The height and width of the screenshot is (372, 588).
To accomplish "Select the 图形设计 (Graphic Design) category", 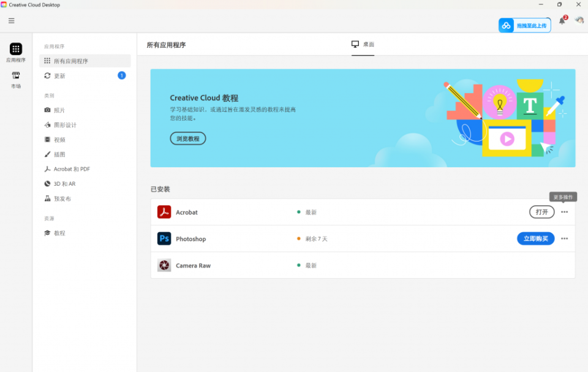I will [x=61, y=124].
